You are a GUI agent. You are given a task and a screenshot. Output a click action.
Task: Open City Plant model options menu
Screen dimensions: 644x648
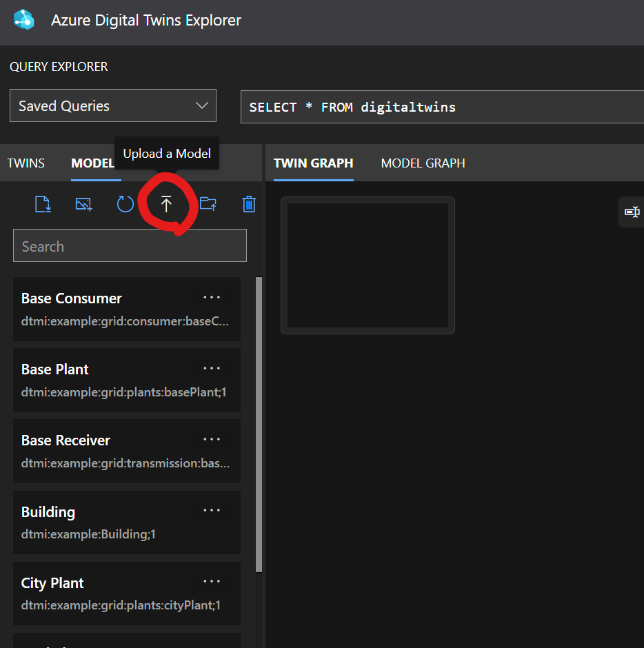(x=212, y=581)
